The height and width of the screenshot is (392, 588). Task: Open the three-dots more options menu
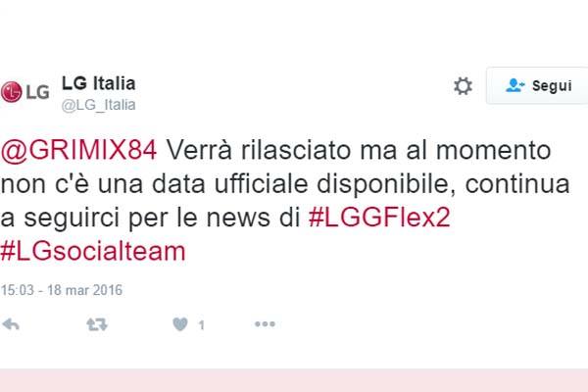click(x=265, y=324)
